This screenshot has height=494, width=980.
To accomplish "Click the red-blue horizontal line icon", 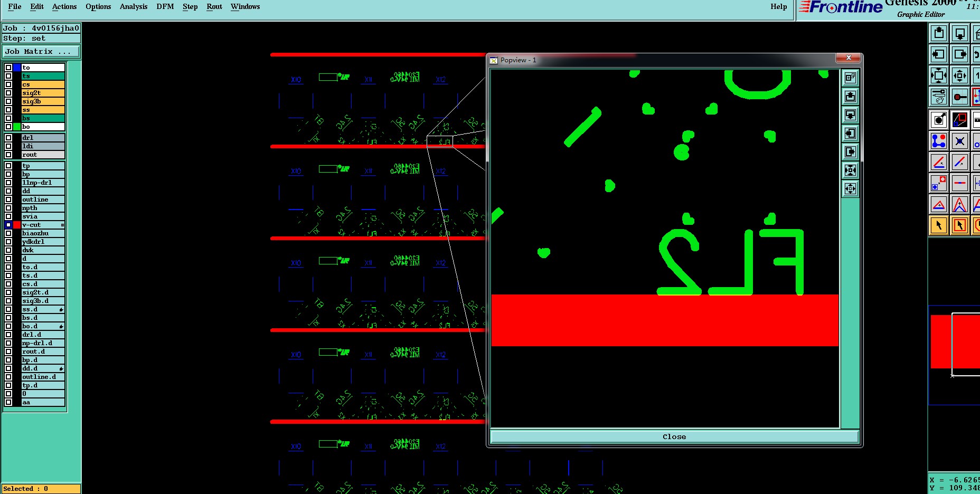I will click(960, 183).
